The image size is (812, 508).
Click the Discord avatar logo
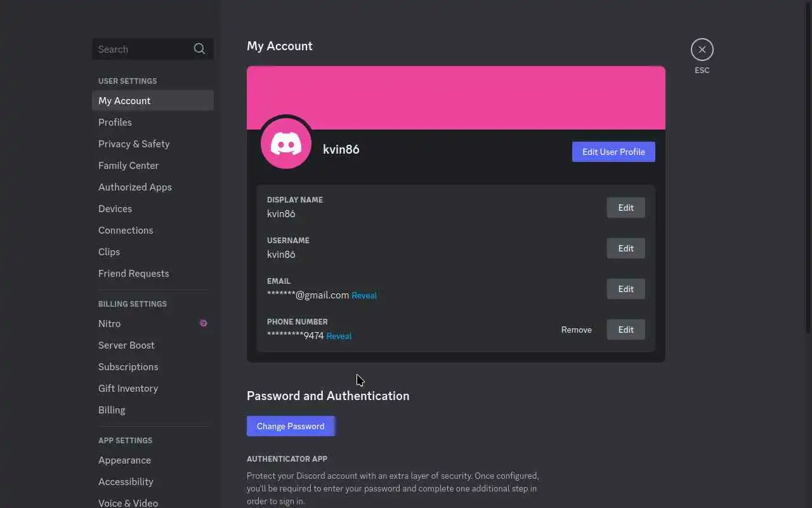(286, 144)
